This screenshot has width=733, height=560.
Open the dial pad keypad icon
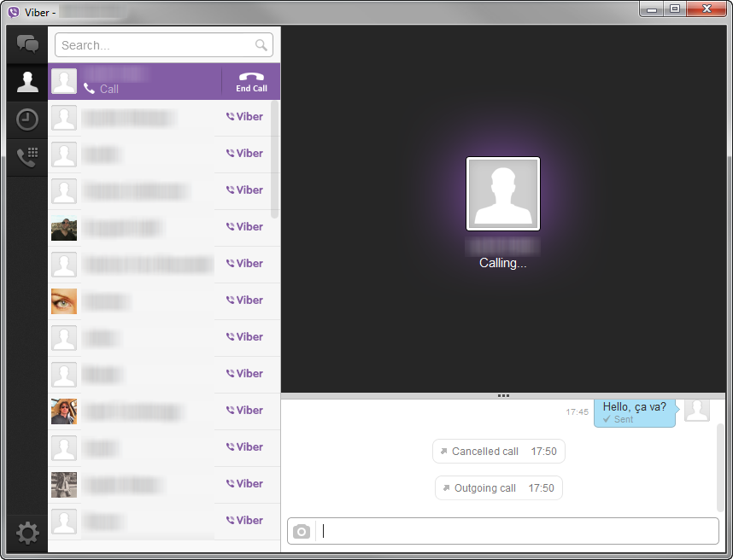[x=27, y=157]
